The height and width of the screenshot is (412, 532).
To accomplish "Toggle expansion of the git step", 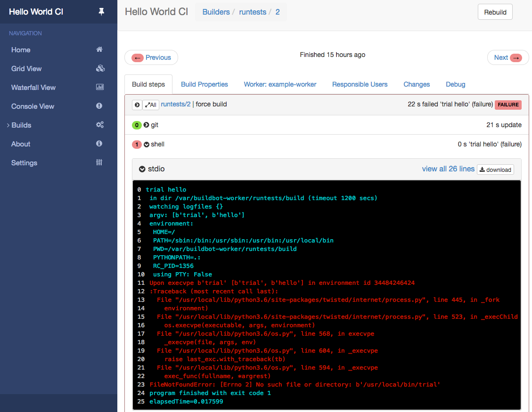I will (x=145, y=125).
